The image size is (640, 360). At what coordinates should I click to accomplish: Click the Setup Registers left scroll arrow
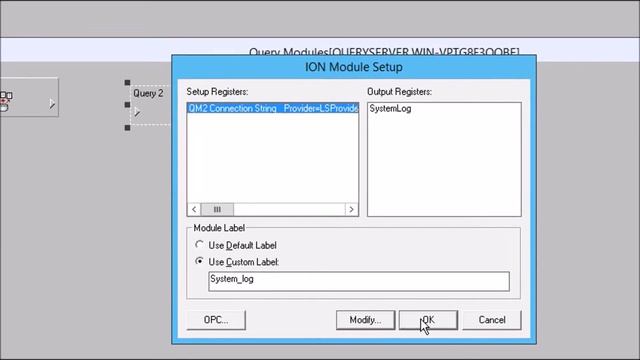click(194, 209)
